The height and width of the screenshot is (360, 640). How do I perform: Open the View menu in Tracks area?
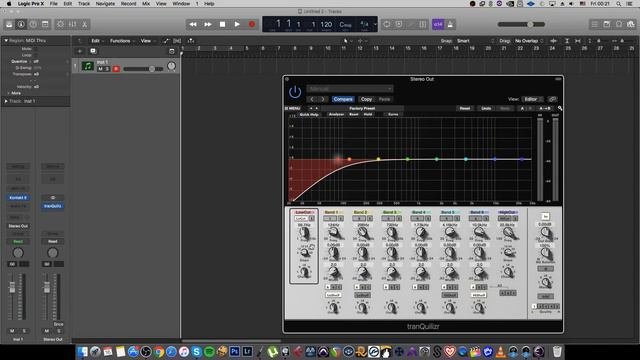pos(146,41)
